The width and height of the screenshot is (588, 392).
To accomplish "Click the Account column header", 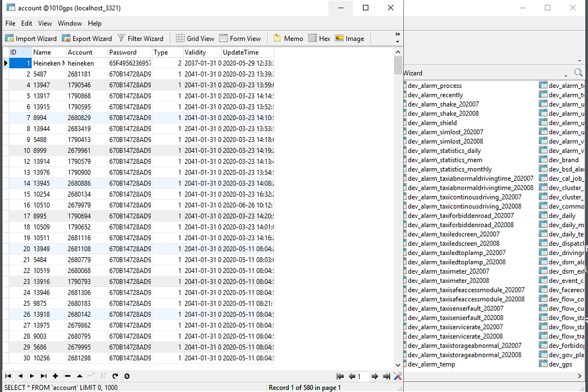I will pos(87,52).
